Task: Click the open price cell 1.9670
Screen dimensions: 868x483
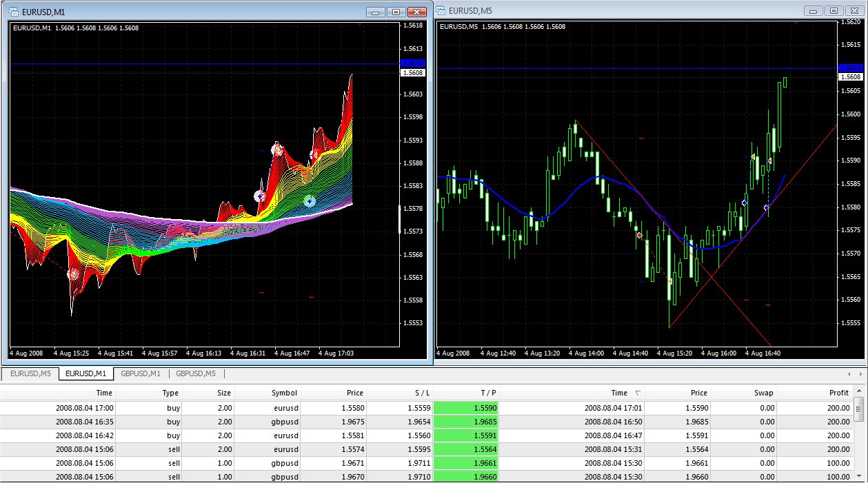Action: [x=334, y=477]
